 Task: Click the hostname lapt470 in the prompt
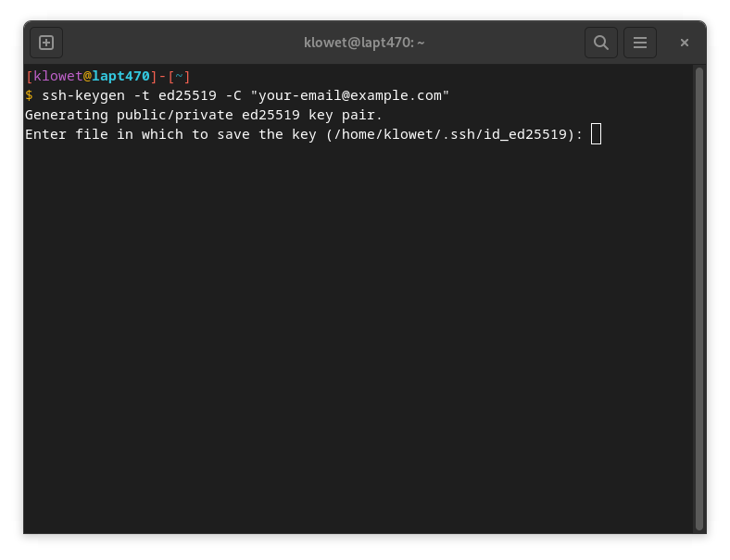click(x=120, y=76)
